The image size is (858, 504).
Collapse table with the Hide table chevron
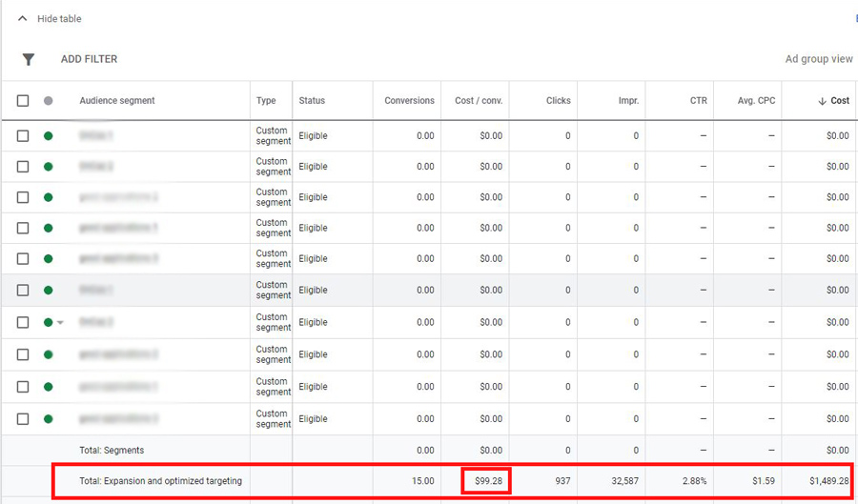point(23,19)
